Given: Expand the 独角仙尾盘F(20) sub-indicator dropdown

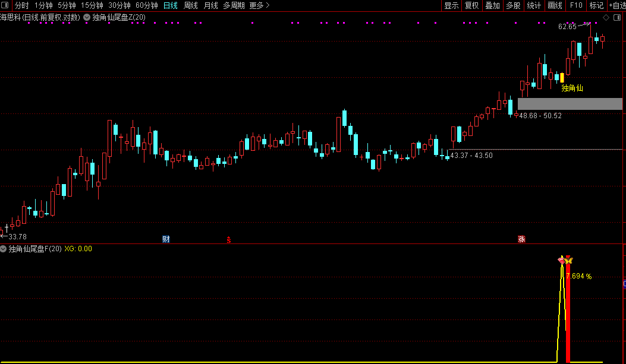Looking at the screenshot, I should tap(3, 249).
